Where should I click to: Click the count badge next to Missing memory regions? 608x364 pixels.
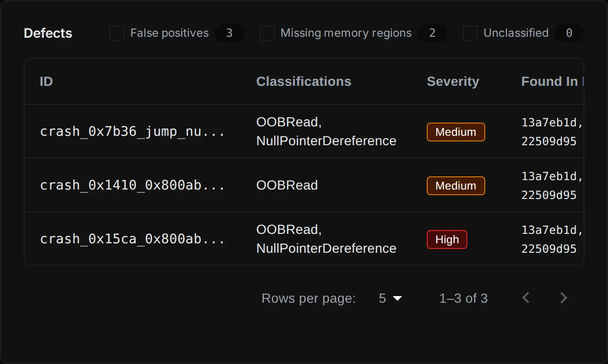432,33
